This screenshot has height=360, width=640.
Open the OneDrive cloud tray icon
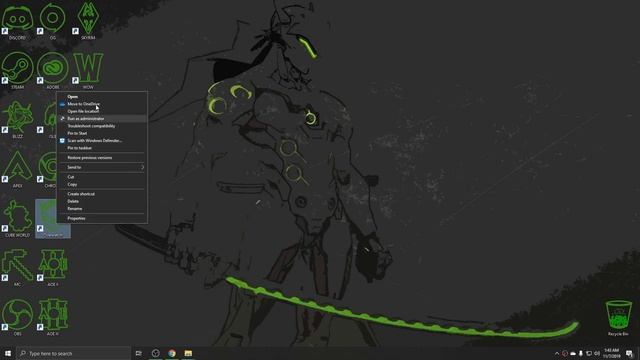tap(573, 353)
